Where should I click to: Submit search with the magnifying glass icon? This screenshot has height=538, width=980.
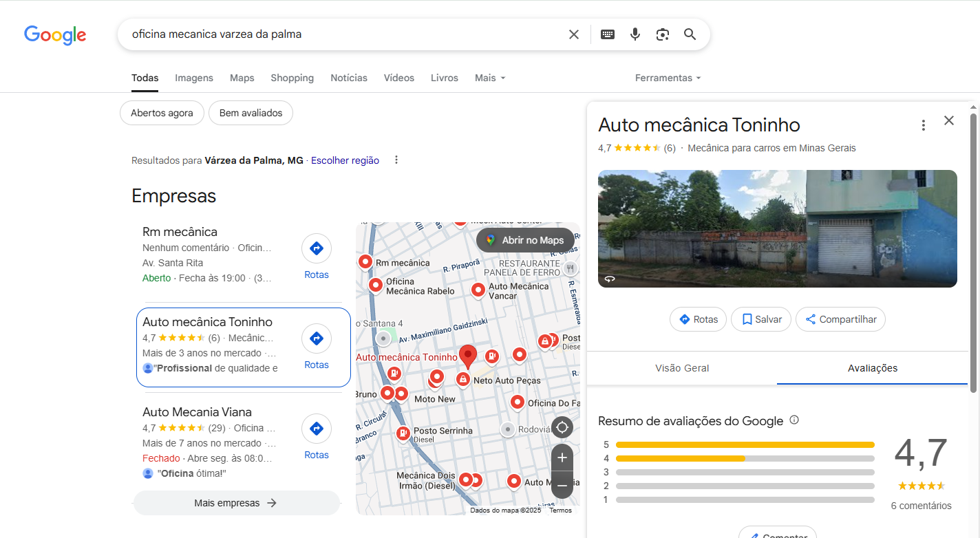click(690, 34)
